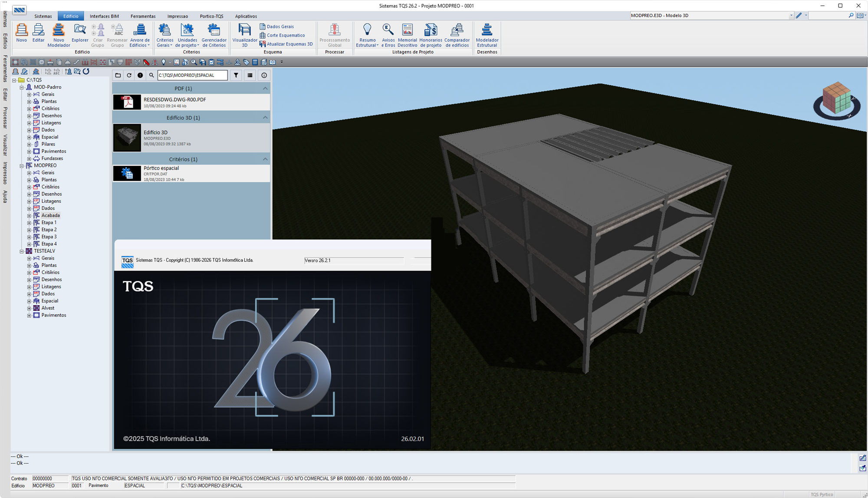The height and width of the screenshot is (498, 868).
Task: Refresh the file panel list
Action: click(129, 75)
